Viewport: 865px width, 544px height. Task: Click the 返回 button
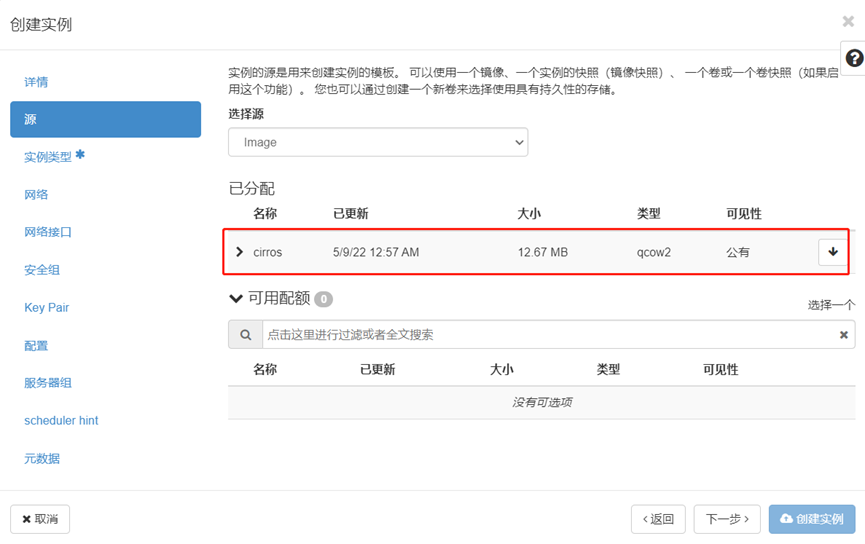click(658, 519)
